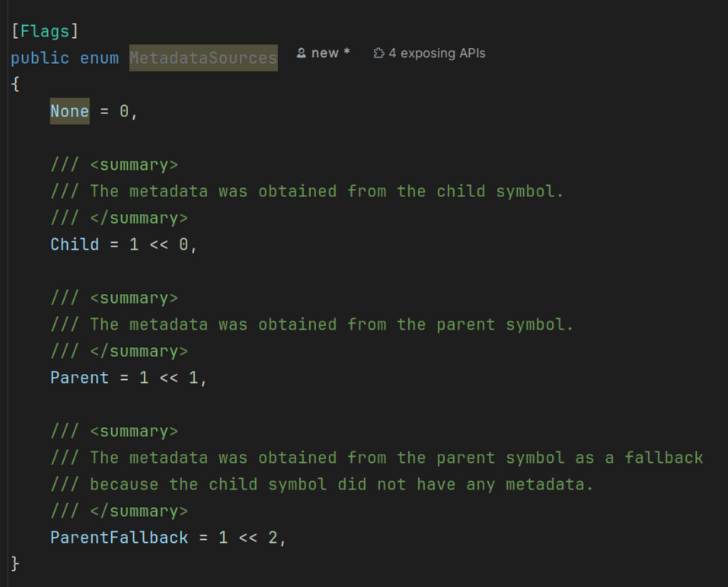Click the "because the child symbol" comment line
Viewport: 728px width, 587px height.
tap(341, 484)
